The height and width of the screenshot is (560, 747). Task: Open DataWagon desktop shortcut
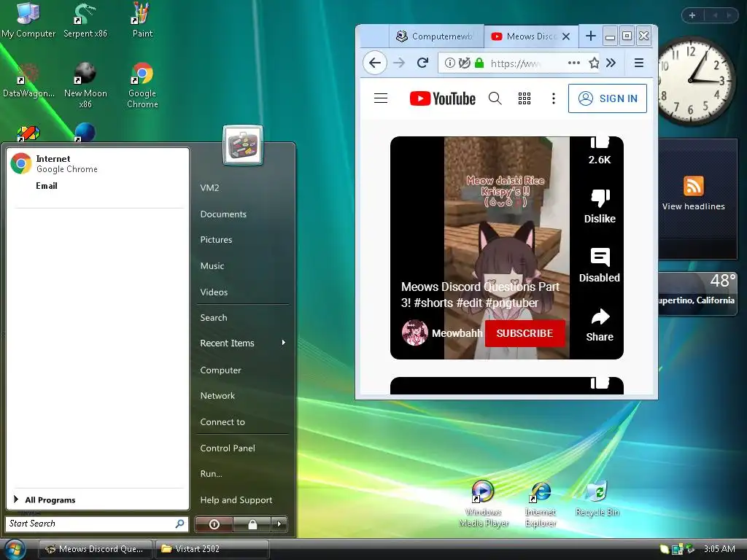click(x=28, y=80)
